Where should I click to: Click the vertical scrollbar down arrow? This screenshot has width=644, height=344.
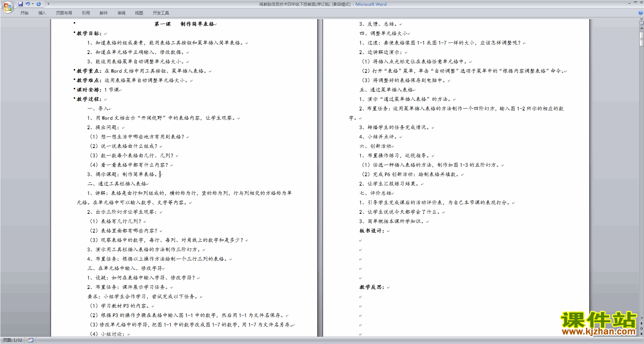pyautogui.click(x=641, y=318)
